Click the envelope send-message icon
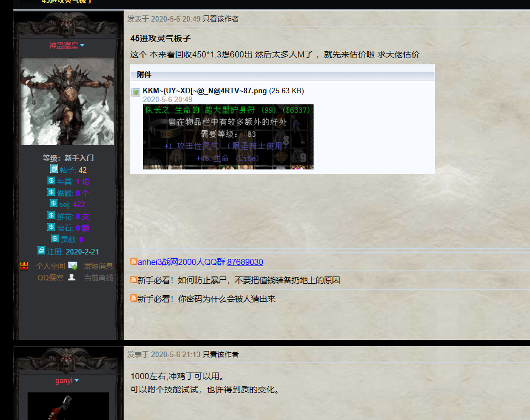 point(72,266)
